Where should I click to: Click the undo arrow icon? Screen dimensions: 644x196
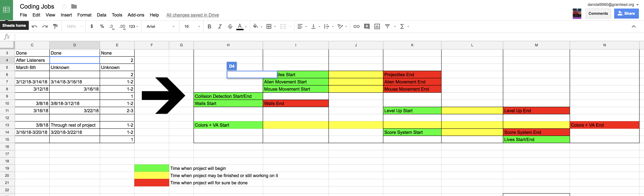pos(34,27)
